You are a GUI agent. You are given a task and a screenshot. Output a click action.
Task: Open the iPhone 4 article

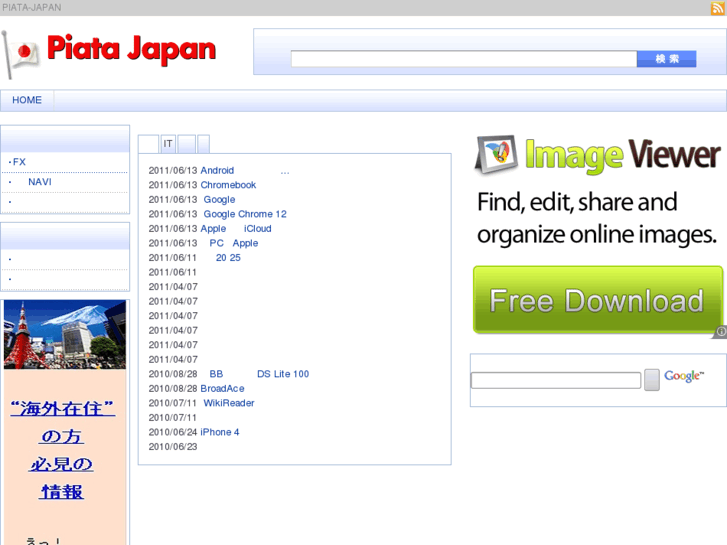[x=220, y=432]
